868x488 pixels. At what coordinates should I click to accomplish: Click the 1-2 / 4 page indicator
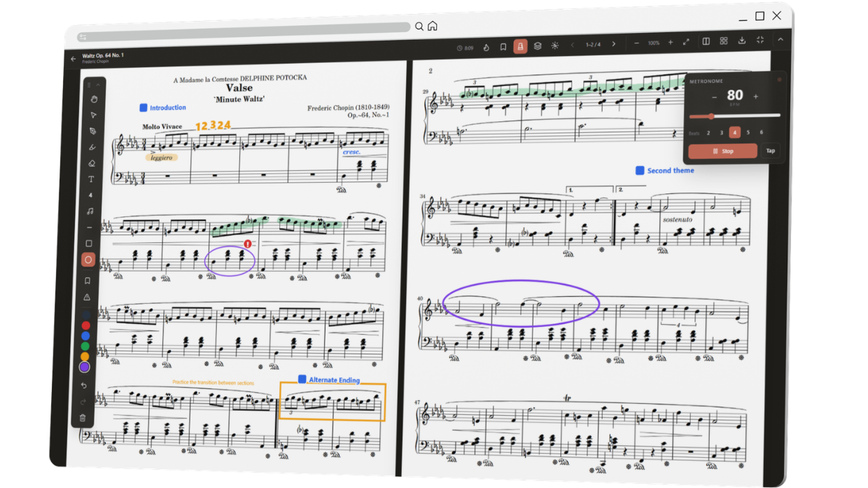(593, 45)
